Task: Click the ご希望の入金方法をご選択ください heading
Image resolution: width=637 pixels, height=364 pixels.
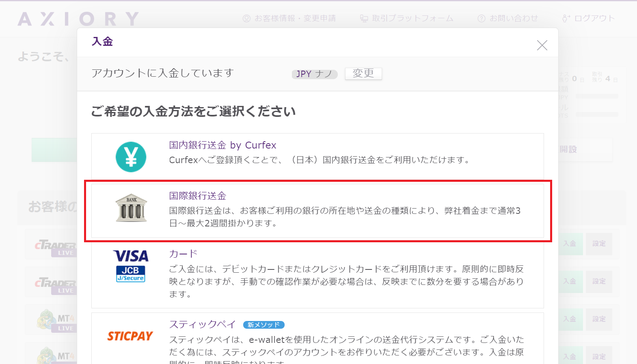Action: (x=193, y=111)
